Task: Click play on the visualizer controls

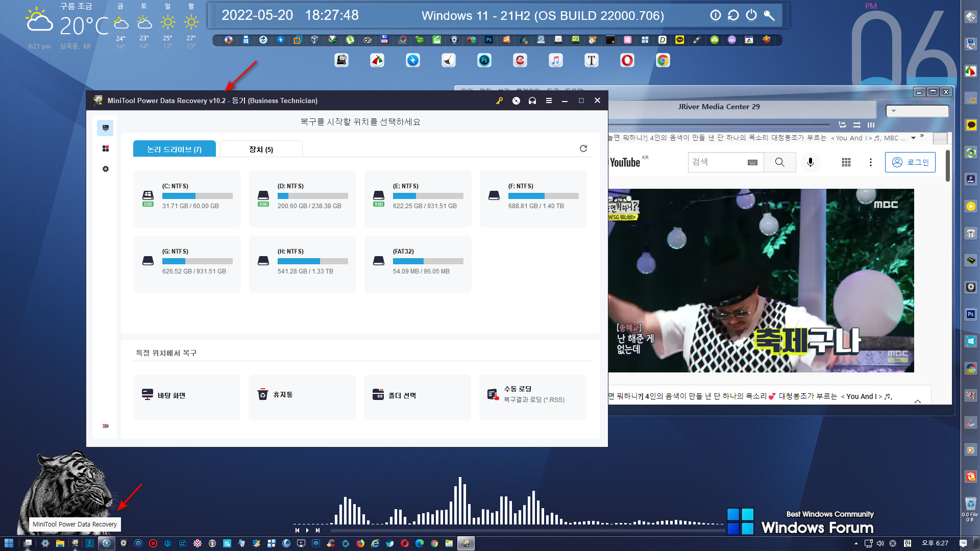Action: pyautogui.click(x=307, y=530)
